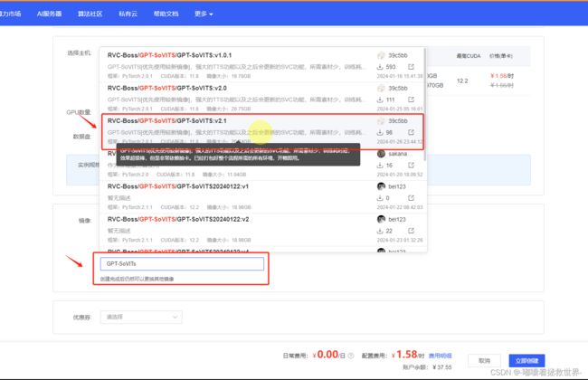
Task: Click 39c5bb avatar on the v1.0.1 row
Action: (x=382, y=54)
